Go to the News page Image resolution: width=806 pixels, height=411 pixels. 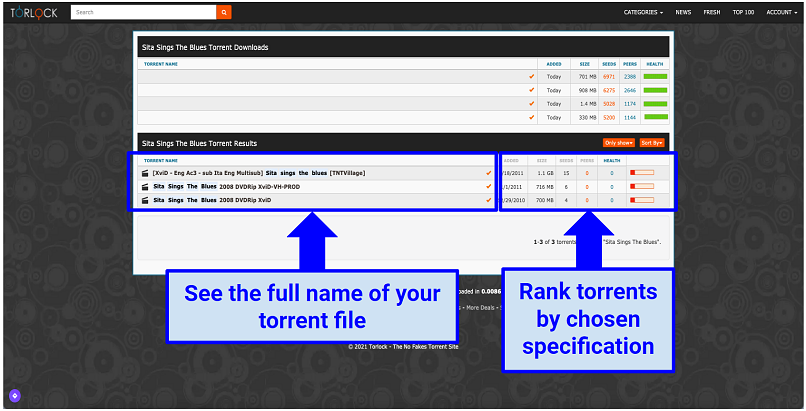(683, 12)
